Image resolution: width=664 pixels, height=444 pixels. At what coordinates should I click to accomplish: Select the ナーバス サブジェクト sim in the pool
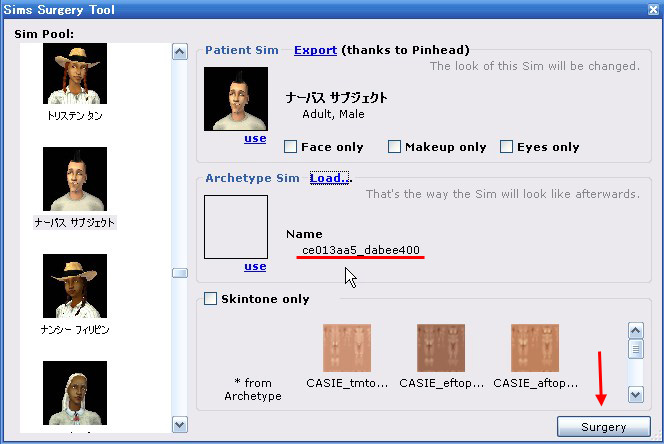75,179
